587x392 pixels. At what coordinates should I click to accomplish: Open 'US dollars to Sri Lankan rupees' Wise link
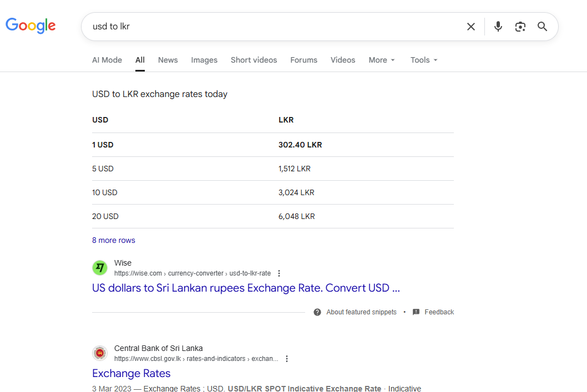[246, 288]
